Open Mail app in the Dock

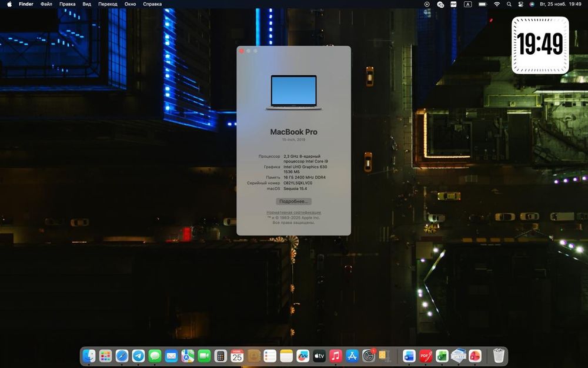(x=171, y=356)
